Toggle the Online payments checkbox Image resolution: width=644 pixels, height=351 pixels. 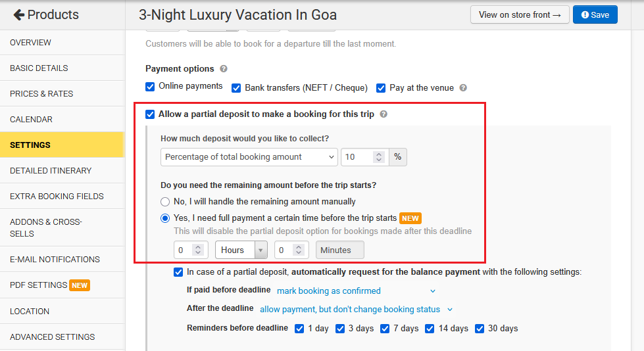pos(150,87)
